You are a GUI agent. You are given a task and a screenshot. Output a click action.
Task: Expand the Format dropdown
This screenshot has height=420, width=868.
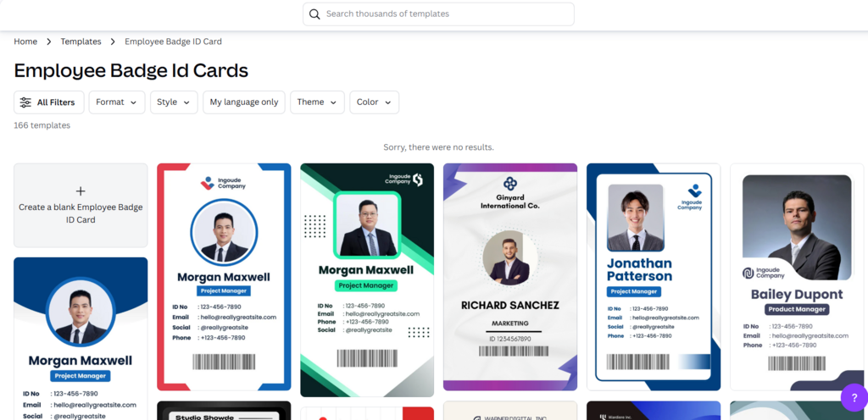[x=117, y=102]
